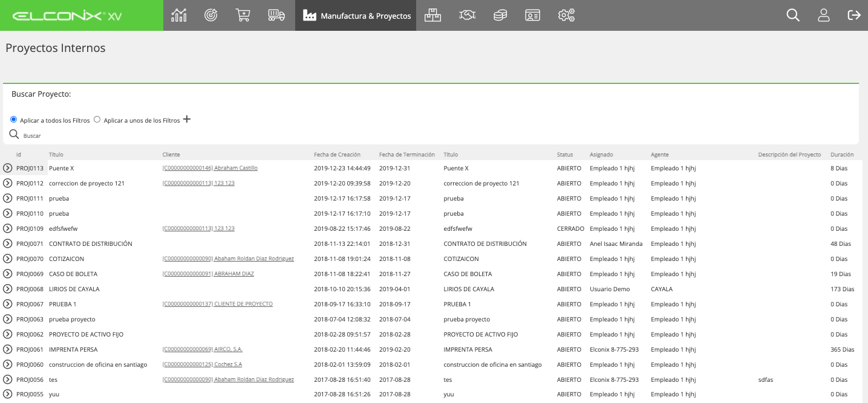The image size is (868, 403).
Task: Click 'Status' column header
Action: point(565,155)
